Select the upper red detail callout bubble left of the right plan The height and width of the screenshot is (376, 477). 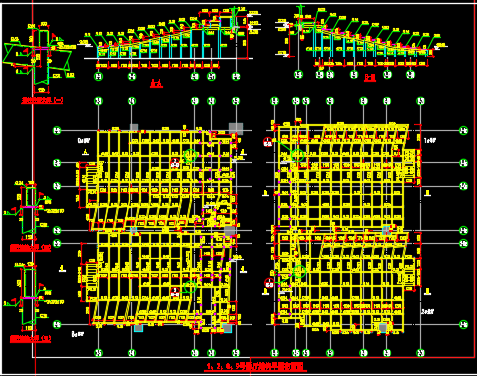(268, 142)
